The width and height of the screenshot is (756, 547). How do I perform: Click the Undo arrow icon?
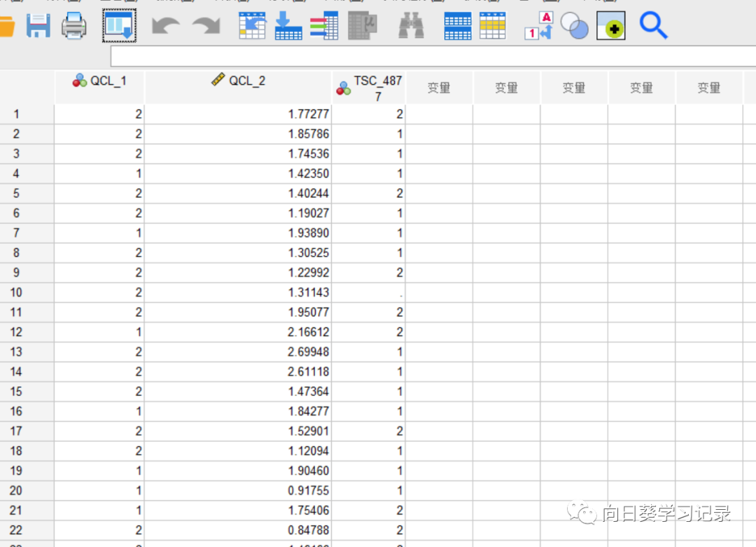(166, 26)
